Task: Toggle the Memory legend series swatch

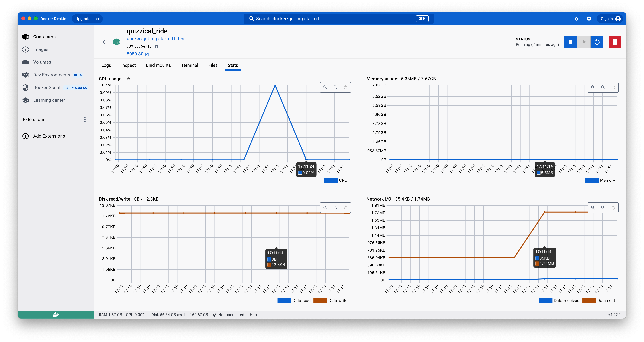Action: click(x=592, y=180)
